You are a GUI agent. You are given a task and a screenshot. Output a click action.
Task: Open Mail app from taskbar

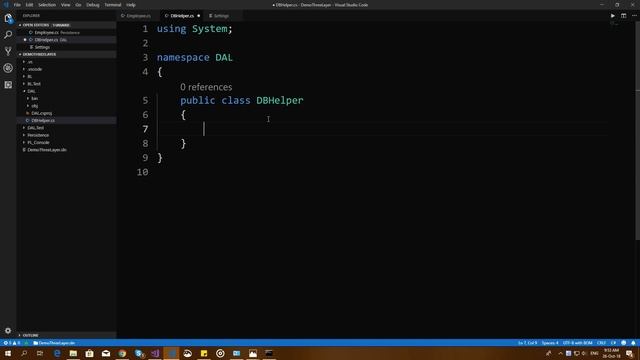point(106,353)
